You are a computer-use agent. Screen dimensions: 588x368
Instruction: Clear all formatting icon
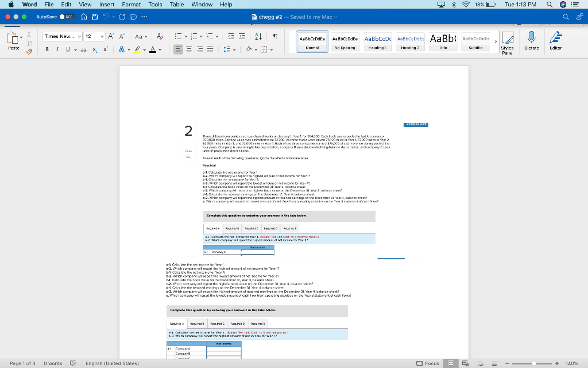[x=160, y=36]
